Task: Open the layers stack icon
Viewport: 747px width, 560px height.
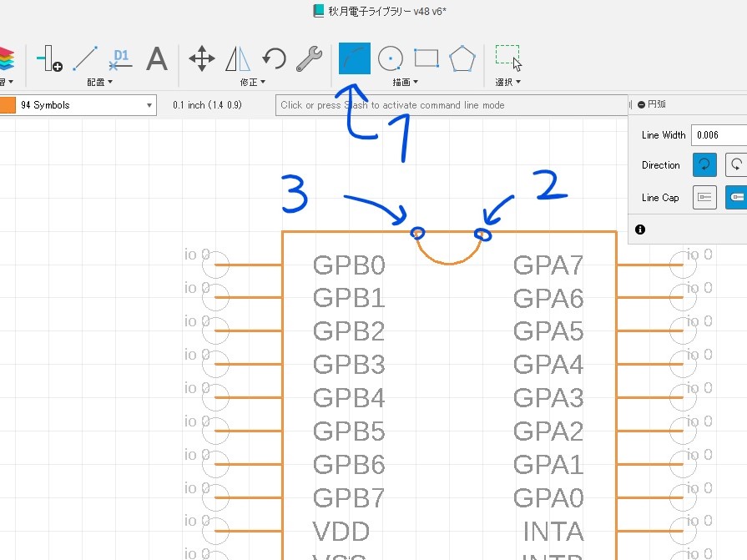Action: (x=7, y=59)
